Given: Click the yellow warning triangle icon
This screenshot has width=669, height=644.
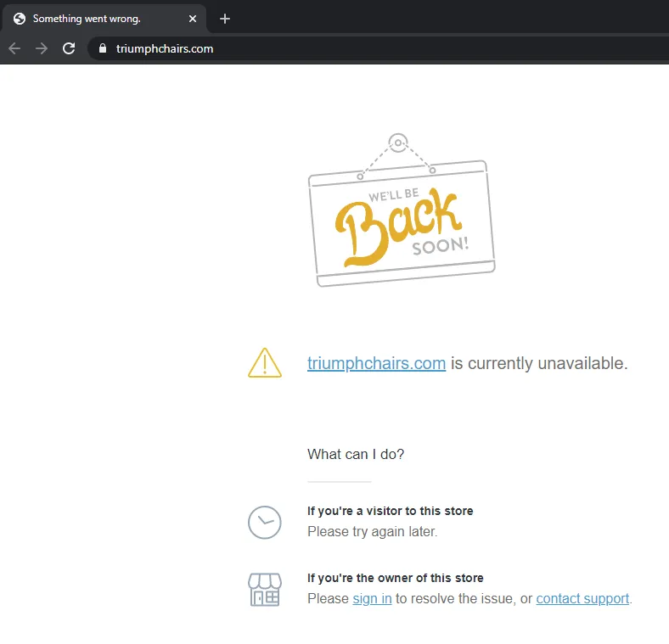Looking at the screenshot, I should pyautogui.click(x=265, y=363).
